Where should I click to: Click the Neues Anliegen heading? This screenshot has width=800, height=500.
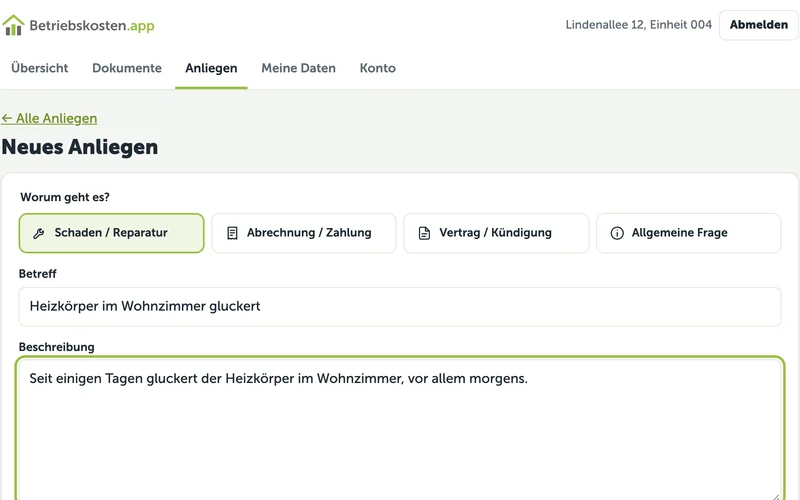tap(80, 147)
